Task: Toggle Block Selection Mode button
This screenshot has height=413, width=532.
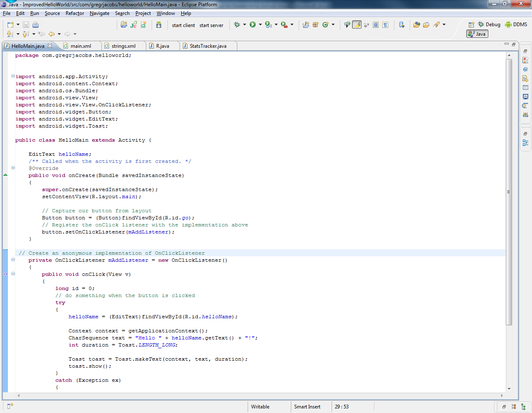Action: coord(376,25)
